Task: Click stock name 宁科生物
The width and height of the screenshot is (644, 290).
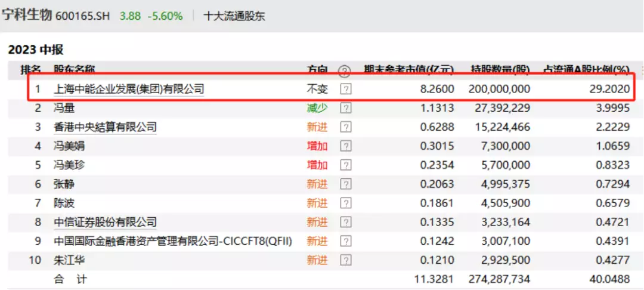Action: click(x=27, y=16)
